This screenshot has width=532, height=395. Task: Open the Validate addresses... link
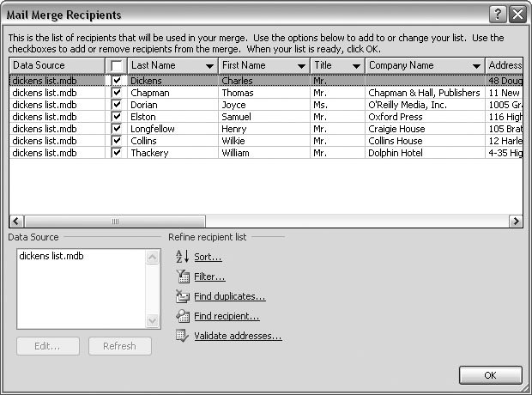point(238,336)
